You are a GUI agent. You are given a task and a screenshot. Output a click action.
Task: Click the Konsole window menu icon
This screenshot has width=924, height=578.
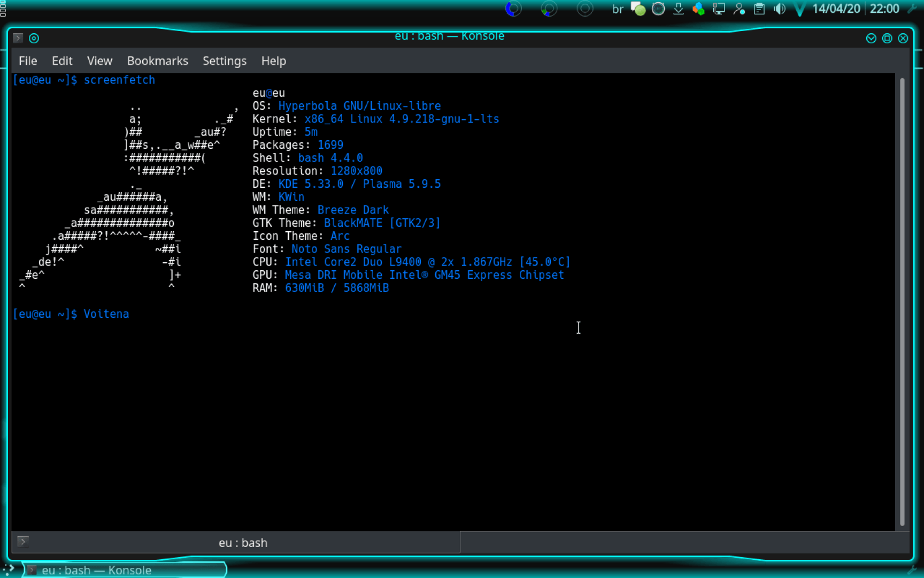(18, 38)
